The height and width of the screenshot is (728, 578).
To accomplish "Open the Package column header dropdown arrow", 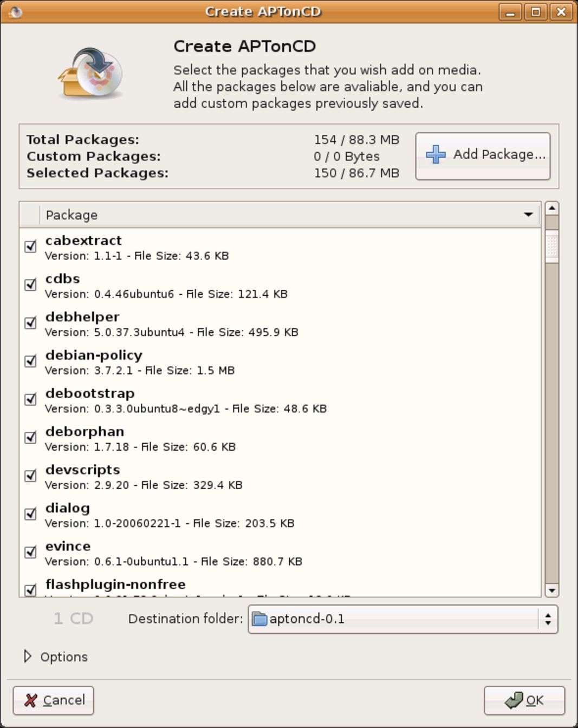I will click(x=528, y=215).
